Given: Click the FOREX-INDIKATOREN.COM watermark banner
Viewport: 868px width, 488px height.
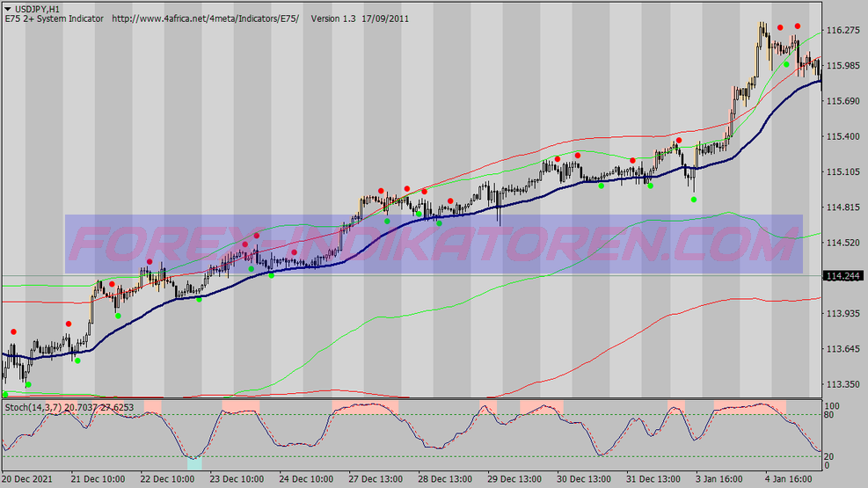Looking at the screenshot, I should pos(434,244).
